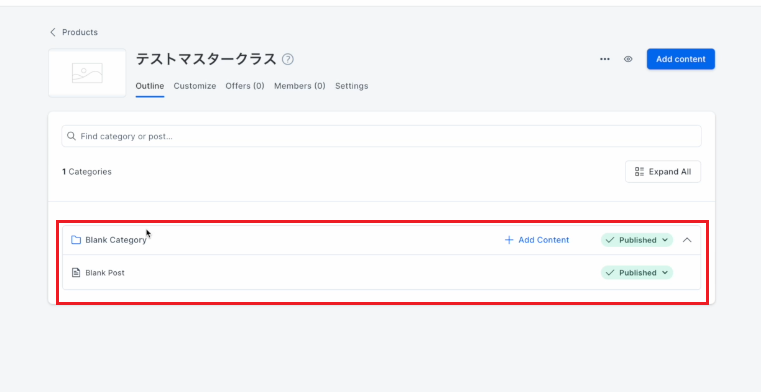Viewport: 761px width, 392px height.
Task: Click the Blank Category folder icon
Action: (76, 240)
